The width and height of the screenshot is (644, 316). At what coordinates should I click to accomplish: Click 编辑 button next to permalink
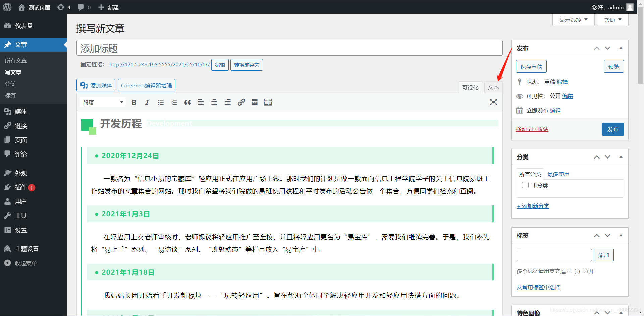click(x=220, y=65)
